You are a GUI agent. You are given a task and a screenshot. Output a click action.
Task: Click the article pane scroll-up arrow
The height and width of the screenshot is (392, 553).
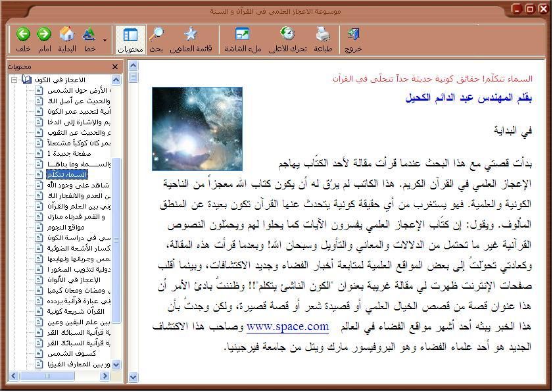tap(133, 66)
